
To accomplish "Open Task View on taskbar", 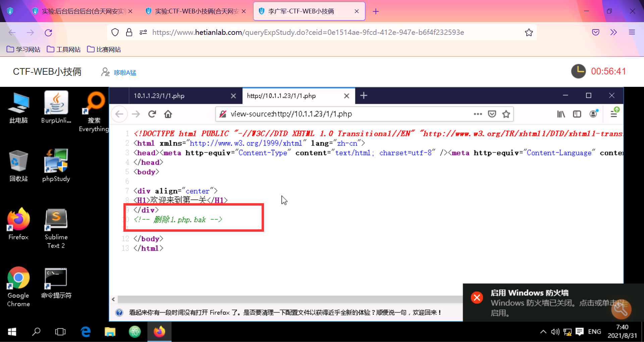I will (x=60, y=332).
